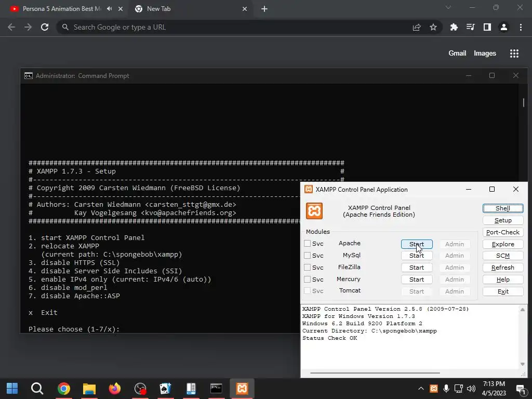Enable Svc checkbox for MySql
The image size is (532, 399).
tap(308, 255)
